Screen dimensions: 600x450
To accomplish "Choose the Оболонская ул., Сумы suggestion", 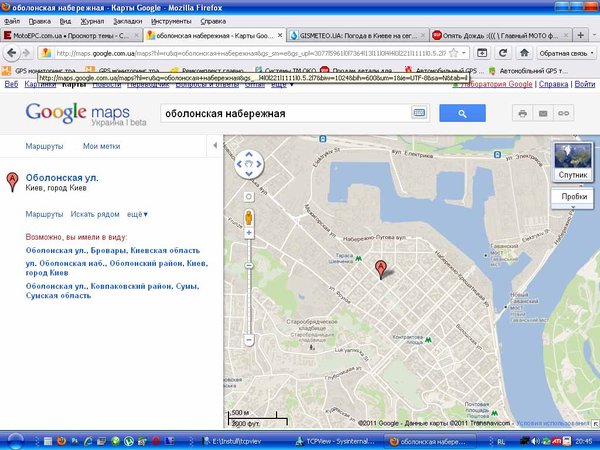I will coord(112,291).
